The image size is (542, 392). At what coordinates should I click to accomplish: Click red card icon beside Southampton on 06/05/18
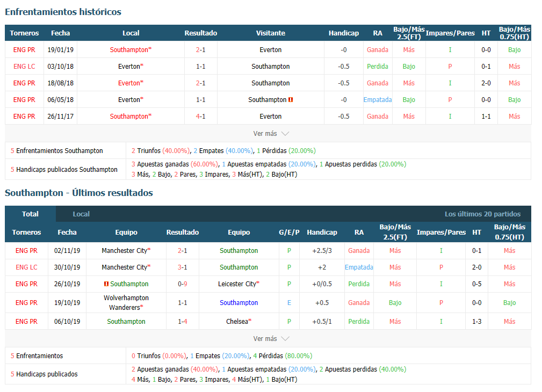(291, 99)
